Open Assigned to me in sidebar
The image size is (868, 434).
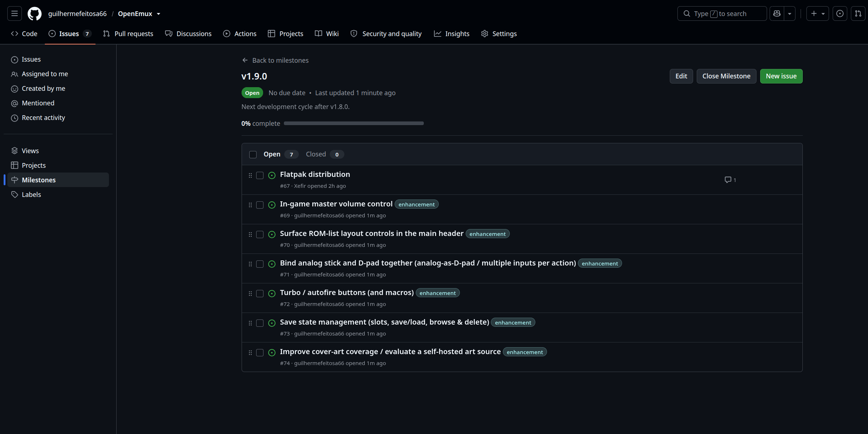click(58, 74)
